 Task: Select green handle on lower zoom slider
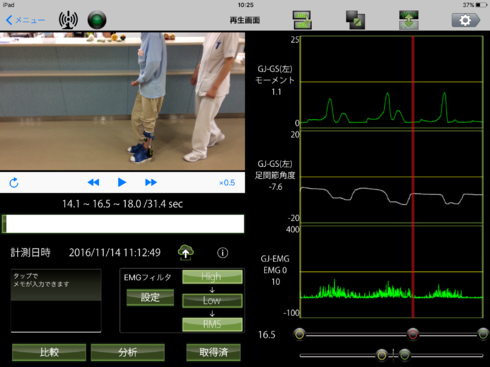pyautogui.click(x=405, y=355)
